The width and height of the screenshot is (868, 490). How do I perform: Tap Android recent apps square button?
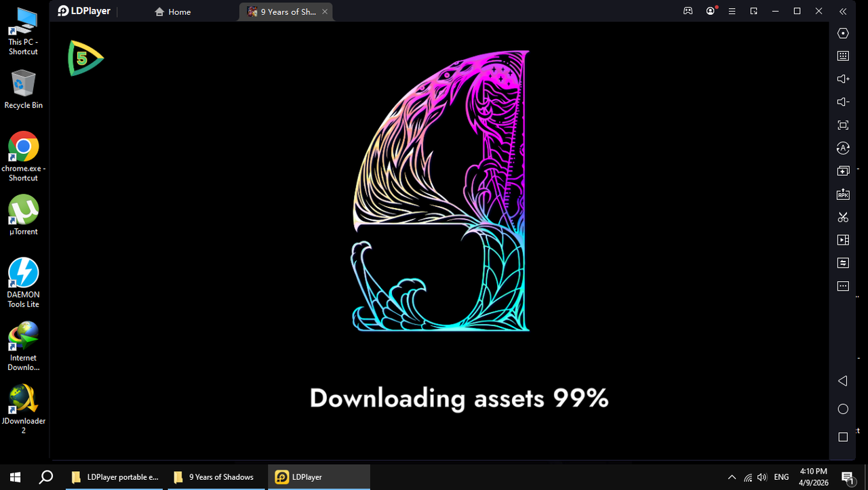pyautogui.click(x=843, y=437)
